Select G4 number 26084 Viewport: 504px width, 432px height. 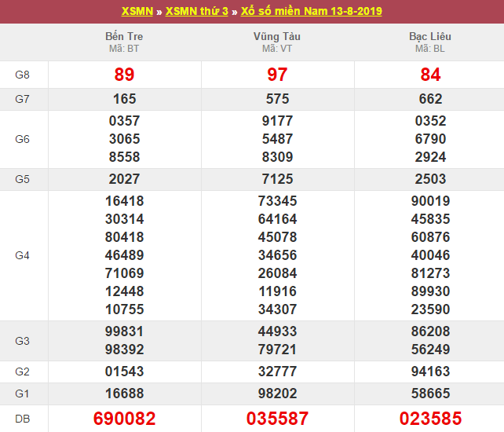click(x=277, y=273)
